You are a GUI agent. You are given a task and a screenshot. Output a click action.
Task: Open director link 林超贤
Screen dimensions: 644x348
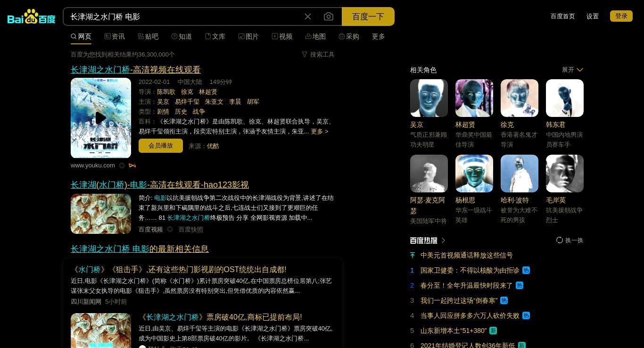pos(208,92)
